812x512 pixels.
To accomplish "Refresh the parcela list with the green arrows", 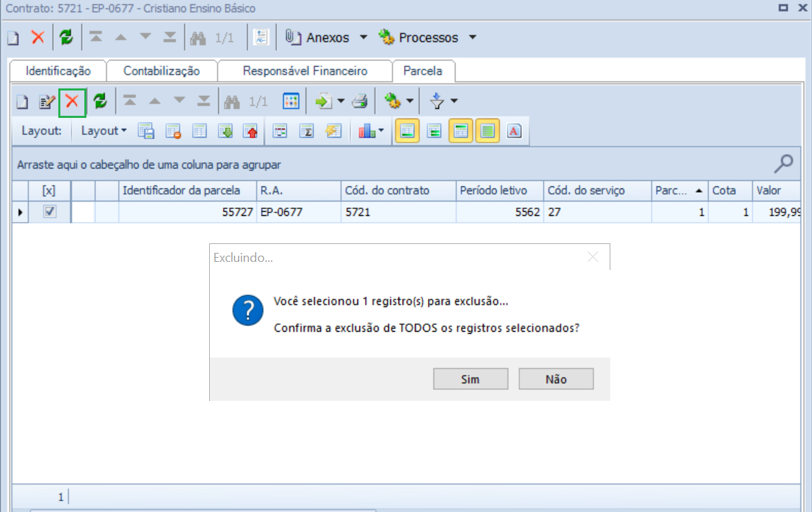I will pyautogui.click(x=100, y=101).
